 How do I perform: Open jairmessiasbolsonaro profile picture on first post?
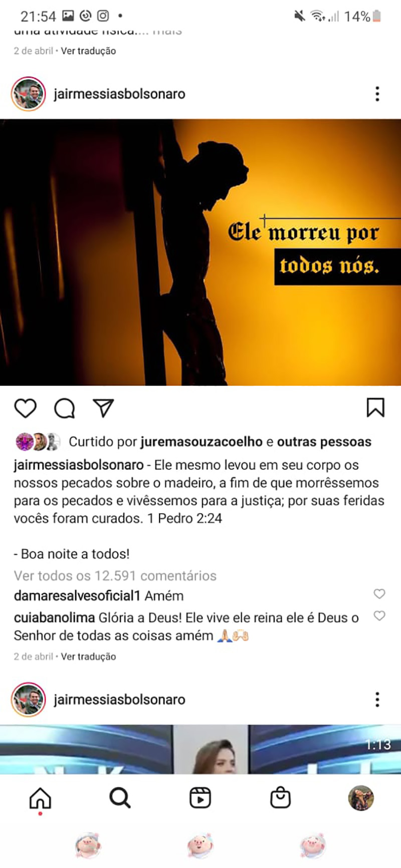[x=29, y=94]
